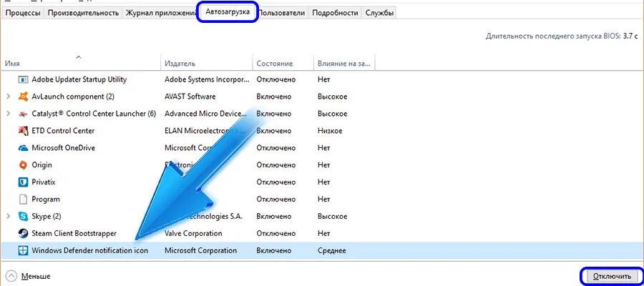Click the Catalyst Control Center Launcher icon
This screenshot has height=286, width=644.
tap(24, 114)
